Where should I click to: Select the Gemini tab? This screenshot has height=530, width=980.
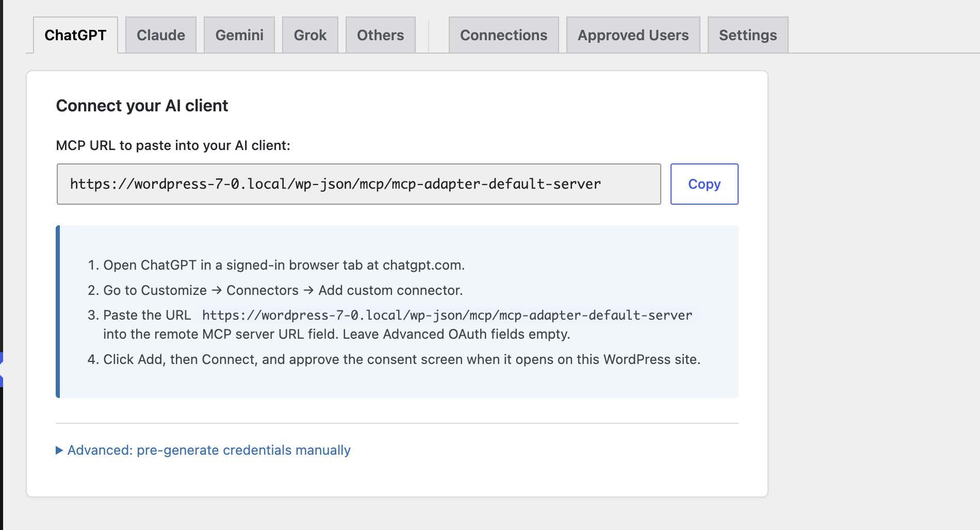239,35
